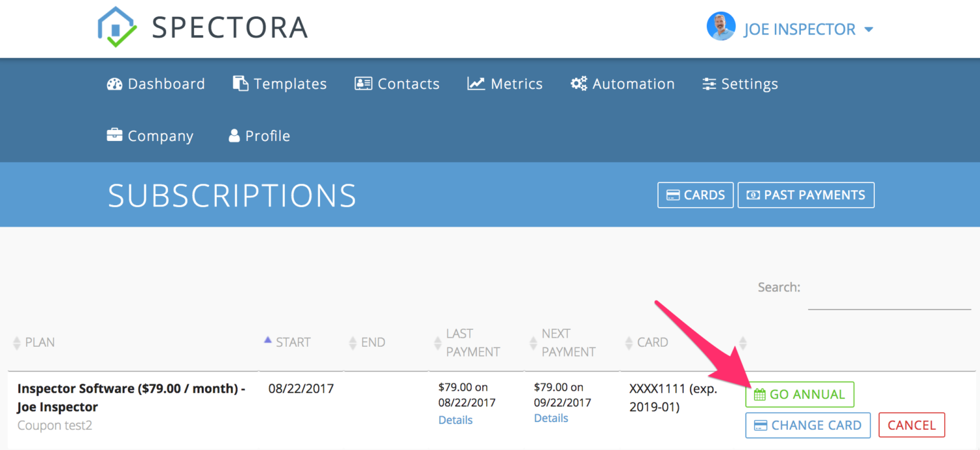Click the $79.00 on 09/22/2017 next payment text
The height and width of the screenshot is (450, 980).
coord(563,394)
